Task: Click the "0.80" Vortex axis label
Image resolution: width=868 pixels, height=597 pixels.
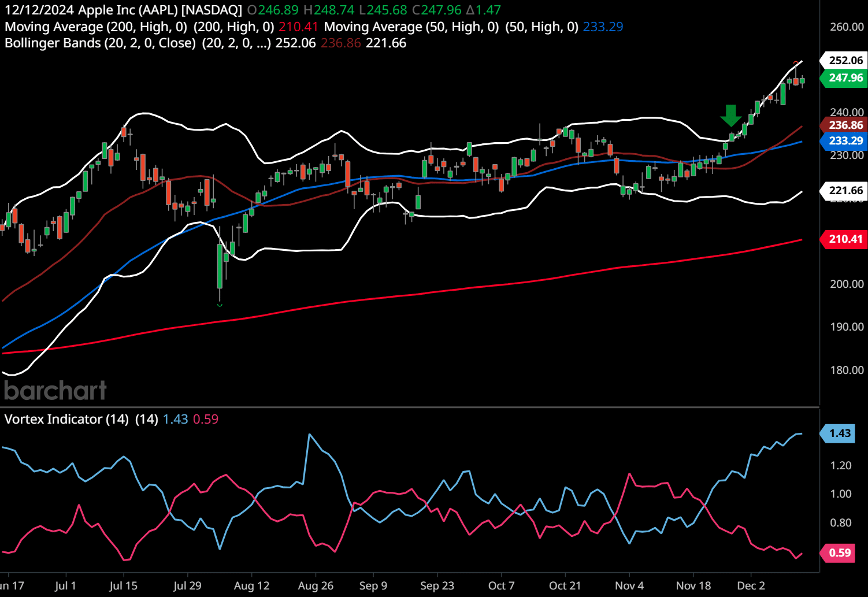Action: [x=841, y=522]
